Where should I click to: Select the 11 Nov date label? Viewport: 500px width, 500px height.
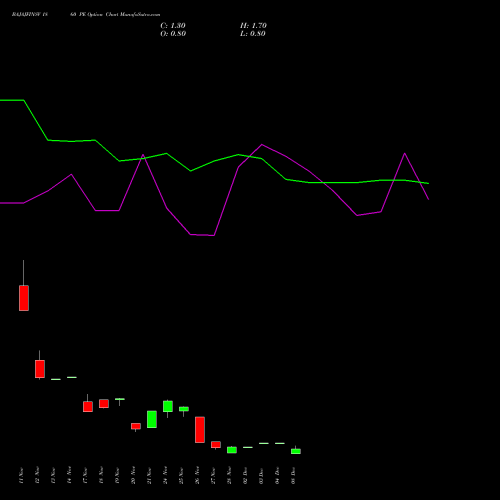tap(21, 475)
